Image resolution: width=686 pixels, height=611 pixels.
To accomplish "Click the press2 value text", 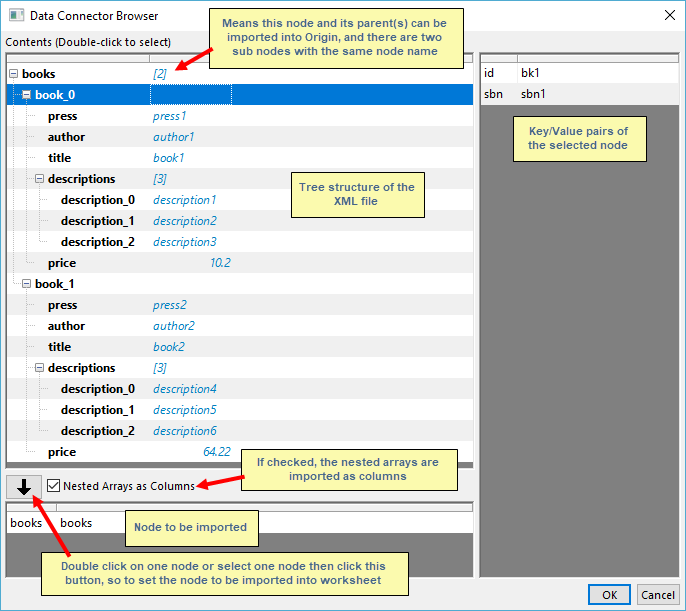I will (170, 305).
